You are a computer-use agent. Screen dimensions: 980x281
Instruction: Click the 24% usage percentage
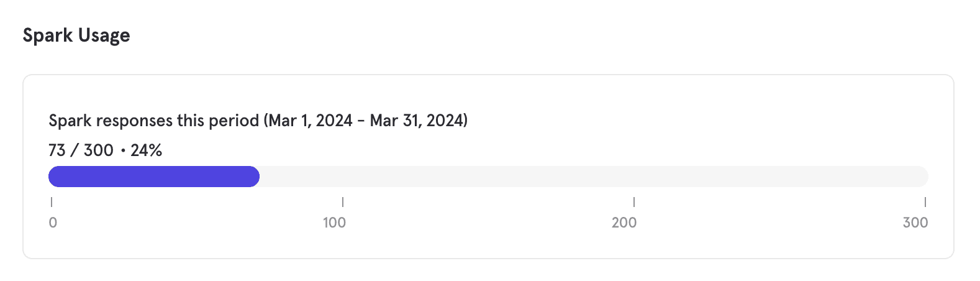click(x=147, y=150)
